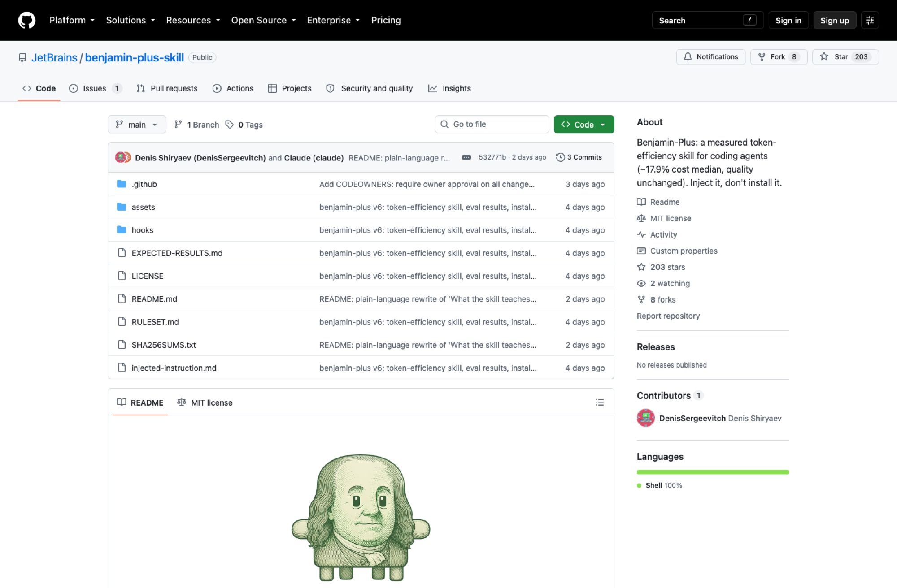897x588 pixels.
Task: Click the Sign up button
Action: (835, 20)
